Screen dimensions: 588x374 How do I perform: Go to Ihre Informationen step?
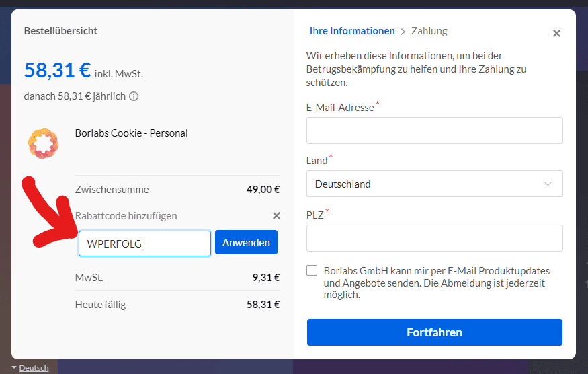pyautogui.click(x=352, y=31)
